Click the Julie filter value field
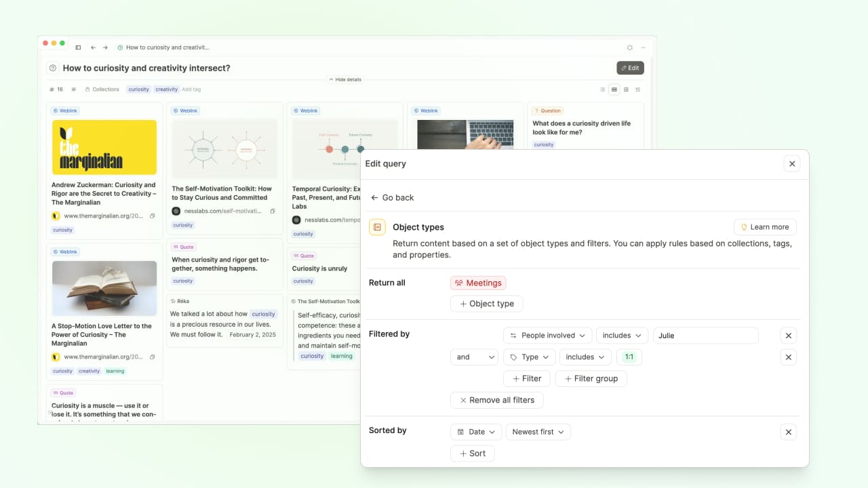868x488 pixels. click(x=705, y=335)
